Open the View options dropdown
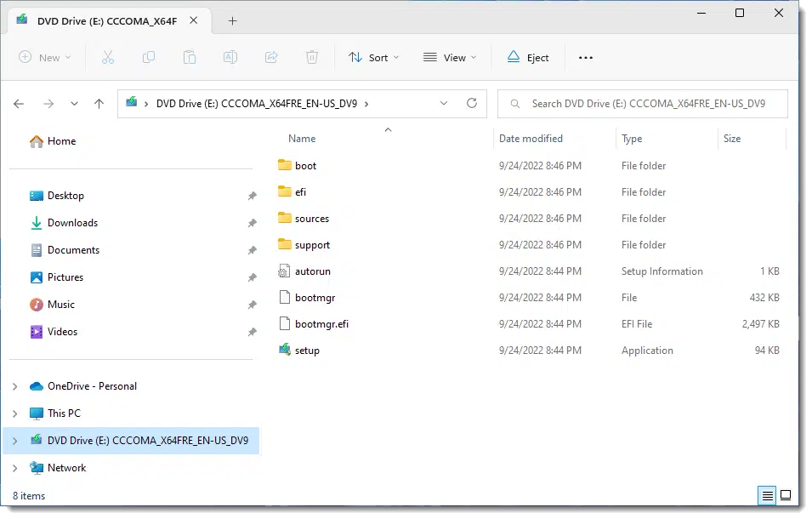This screenshot has width=812, height=519. click(x=450, y=58)
